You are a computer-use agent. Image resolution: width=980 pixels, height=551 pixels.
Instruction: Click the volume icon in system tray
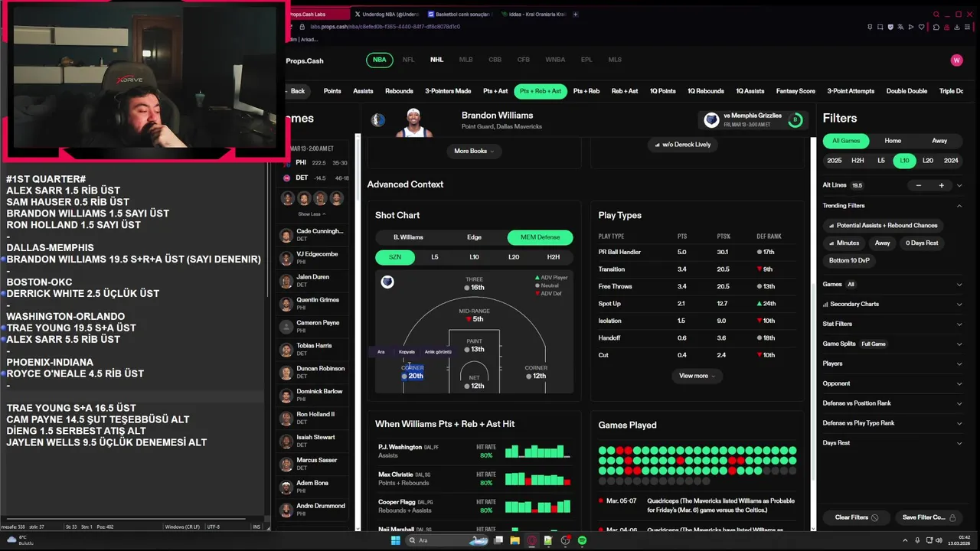[x=940, y=540]
